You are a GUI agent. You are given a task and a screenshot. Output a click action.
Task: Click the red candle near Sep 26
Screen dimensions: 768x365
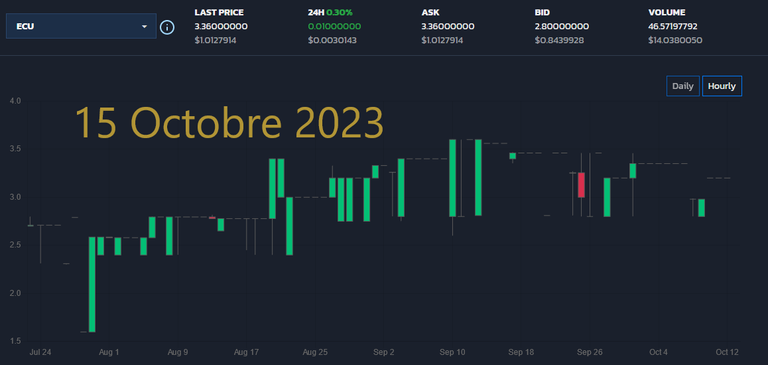pos(581,185)
